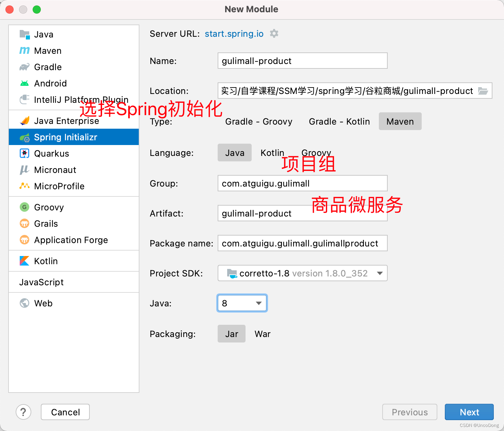
Task: Click the Spring Initializr leaf icon
Action: [x=24, y=137]
